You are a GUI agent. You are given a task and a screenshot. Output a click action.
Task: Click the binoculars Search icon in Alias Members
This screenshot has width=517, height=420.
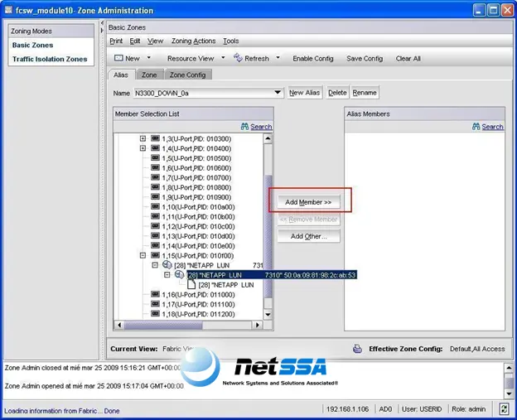click(476, 127)
